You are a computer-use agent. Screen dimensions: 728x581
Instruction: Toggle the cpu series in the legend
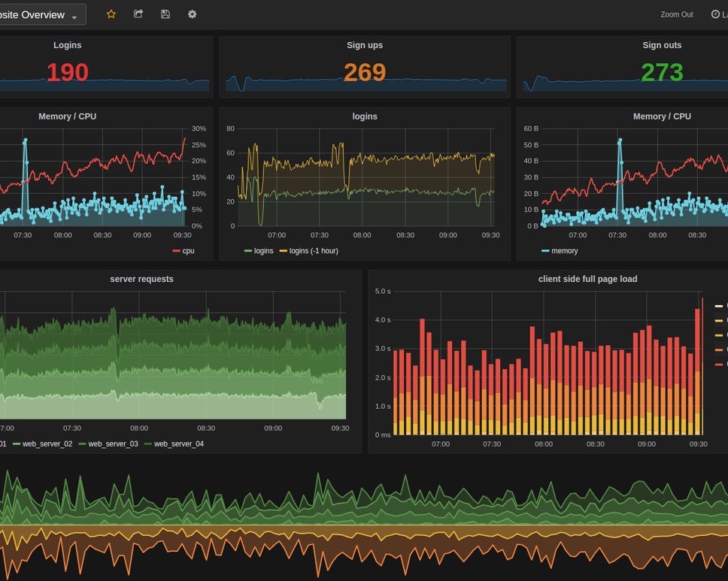click(188, 251)
